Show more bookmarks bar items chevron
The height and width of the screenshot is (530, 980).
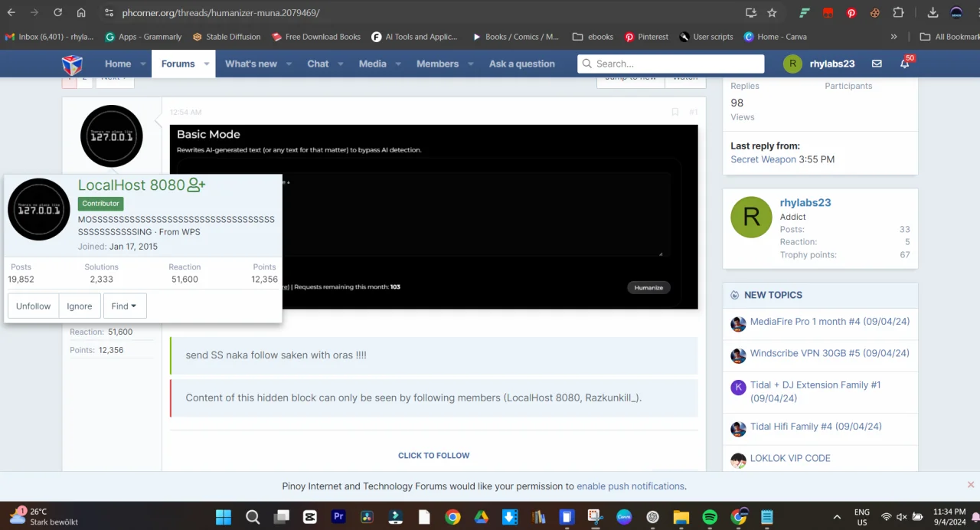pyautogui.click(x=893, y=37)
